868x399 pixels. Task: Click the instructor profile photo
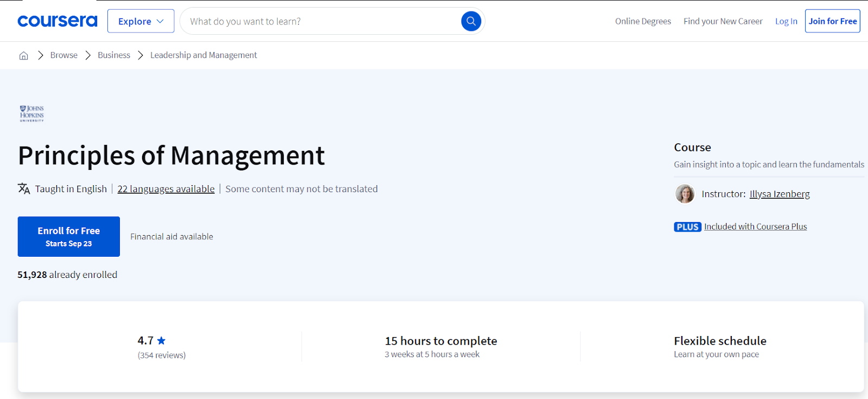tap(685, 194)
